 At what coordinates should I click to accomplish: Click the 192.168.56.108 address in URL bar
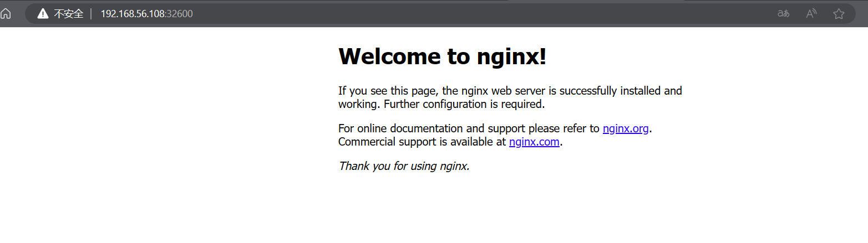tap(133, 14)
